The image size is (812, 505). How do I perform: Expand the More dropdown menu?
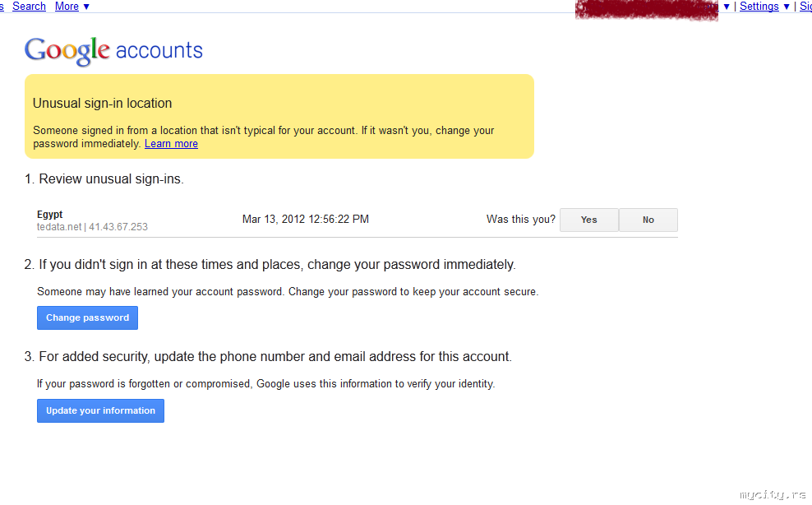point(72,7)
